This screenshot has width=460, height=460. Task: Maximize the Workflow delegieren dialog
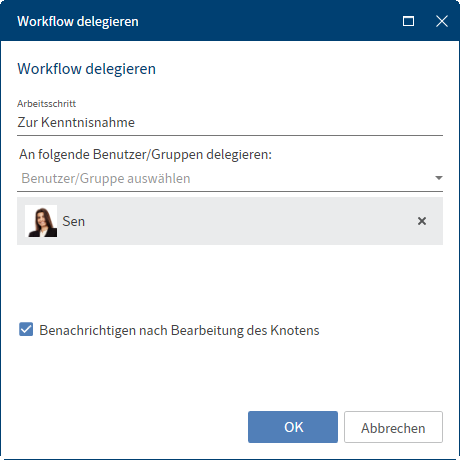[x=408, y=21]
